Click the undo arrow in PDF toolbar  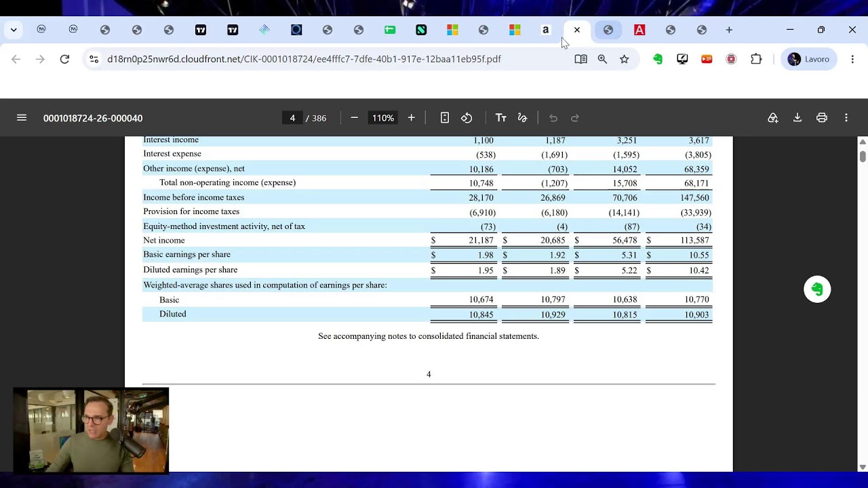(x=553, y=118)
